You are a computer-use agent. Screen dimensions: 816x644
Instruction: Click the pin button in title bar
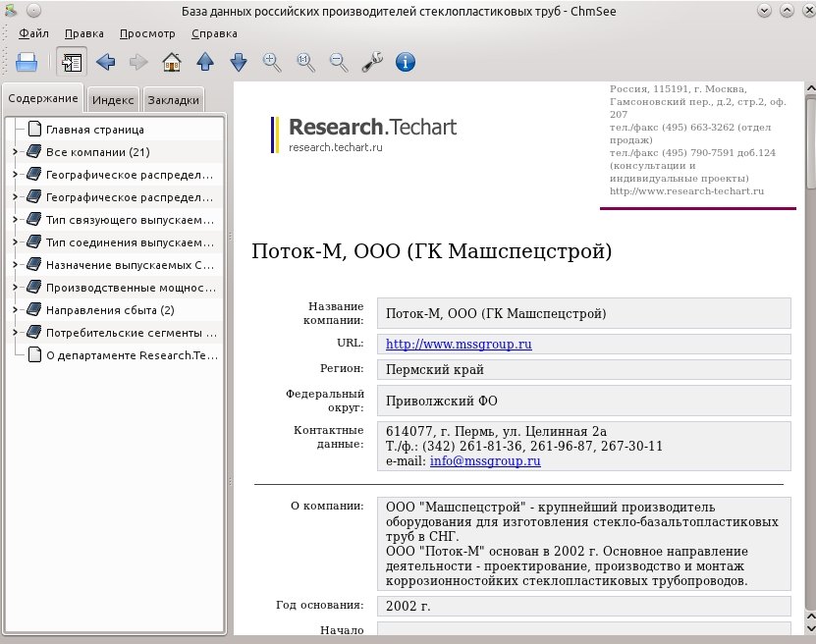[33, 11]
